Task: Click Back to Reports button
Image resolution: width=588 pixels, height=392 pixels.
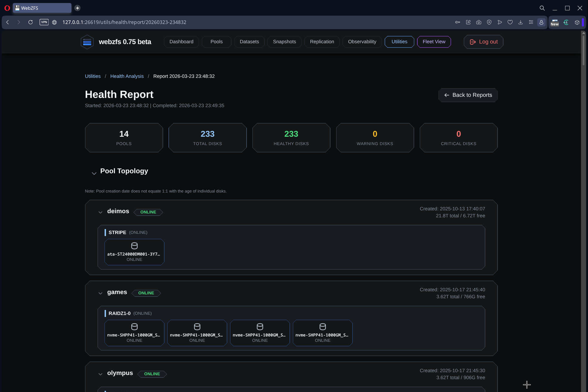Action: pos(468,95)
